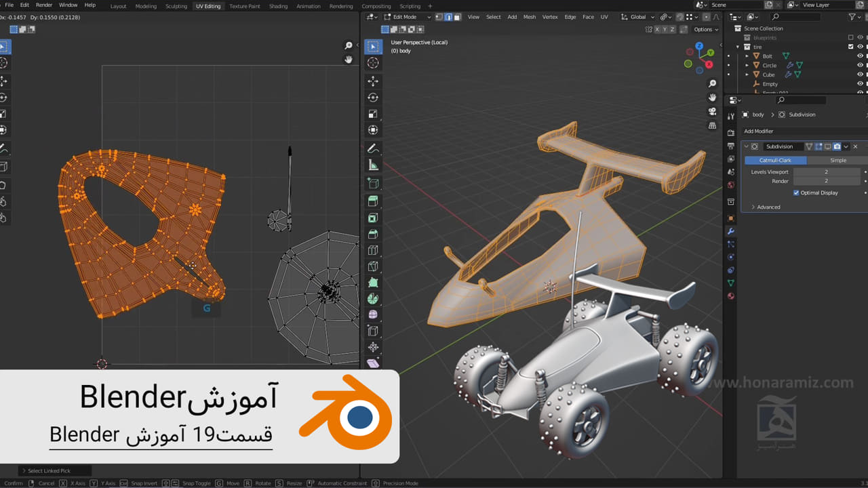Choose the Bevel tool
Screen dimensions: 868x488
point(373,234)
